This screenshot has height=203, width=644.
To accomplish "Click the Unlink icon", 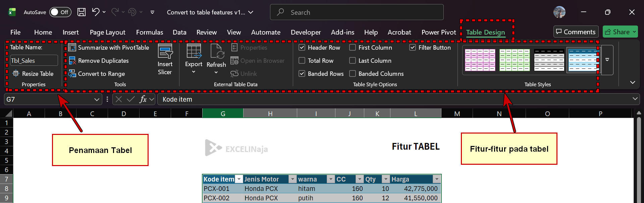I will [234, 73].
